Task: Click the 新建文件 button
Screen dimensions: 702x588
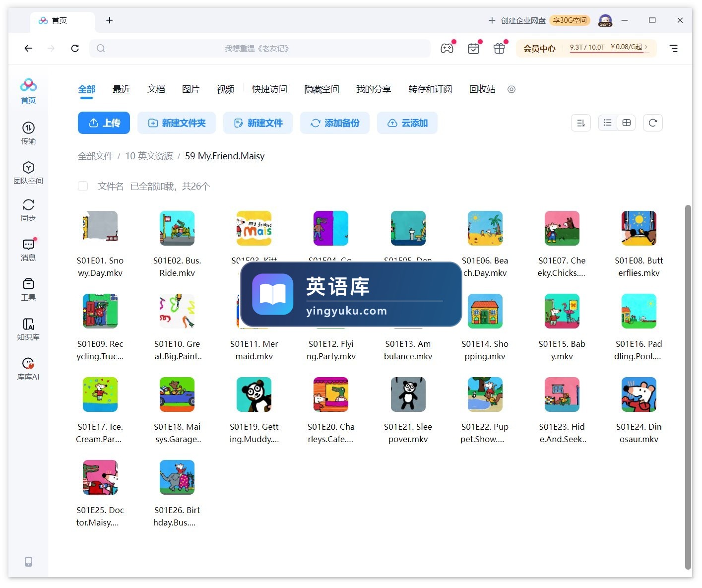Action: point(258,123)
